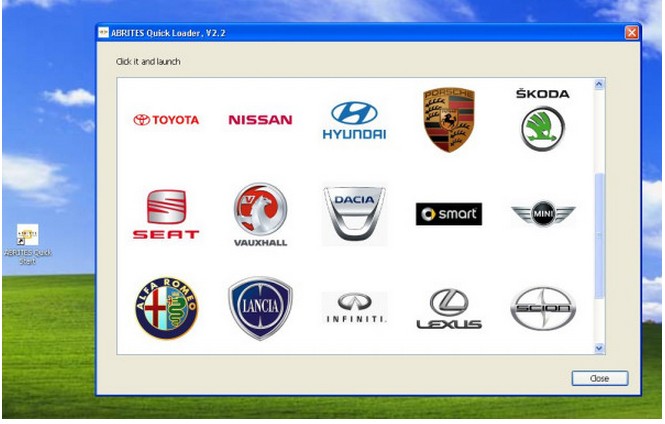665x424 pixels.
Task: Click the Porsche crest logo
Action: pyautogui.click(x=449, y=120)
